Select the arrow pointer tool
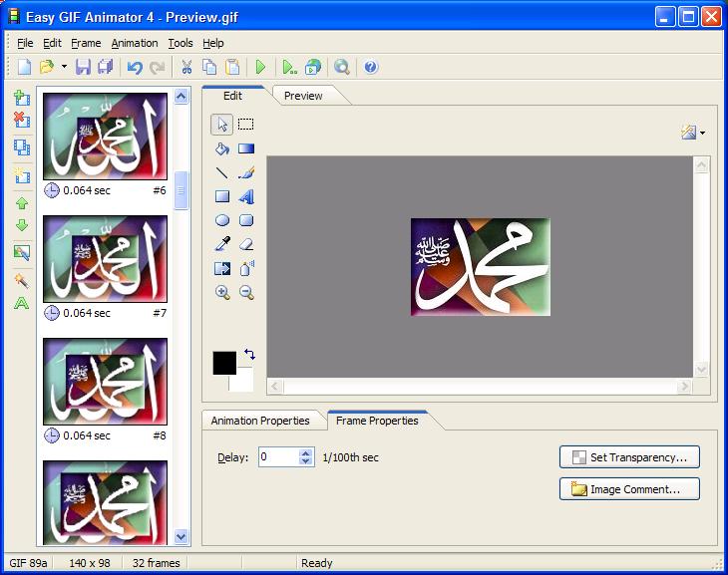728x575 pixels. click(x=222, y=125)
